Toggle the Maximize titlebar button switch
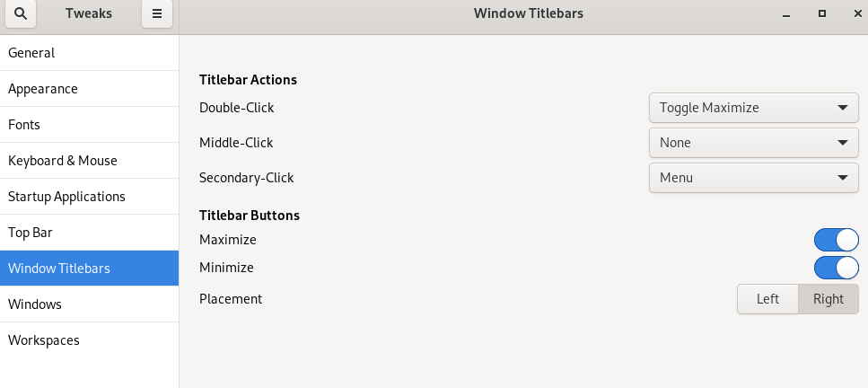This screenshot has height=388, width=868. 836,240
